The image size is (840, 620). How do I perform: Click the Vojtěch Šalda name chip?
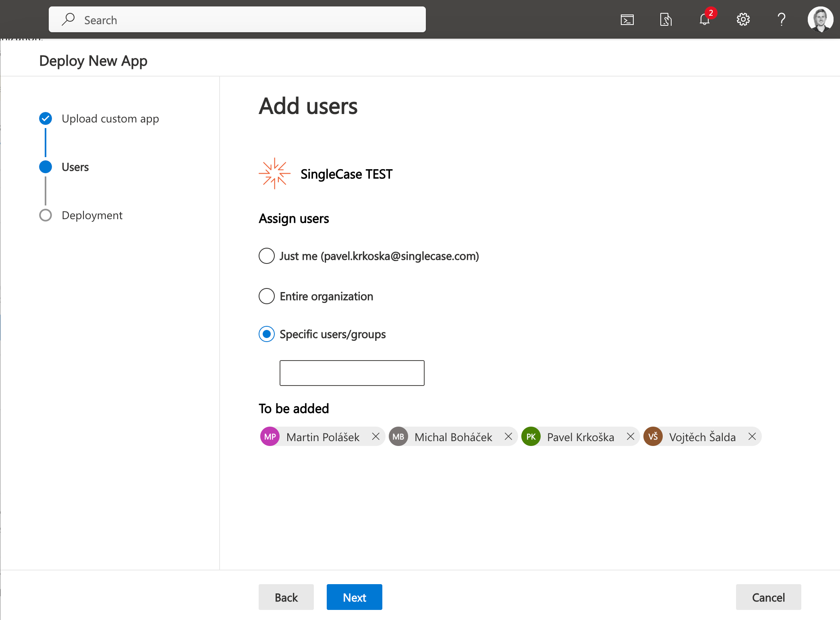tap(702, 437)
